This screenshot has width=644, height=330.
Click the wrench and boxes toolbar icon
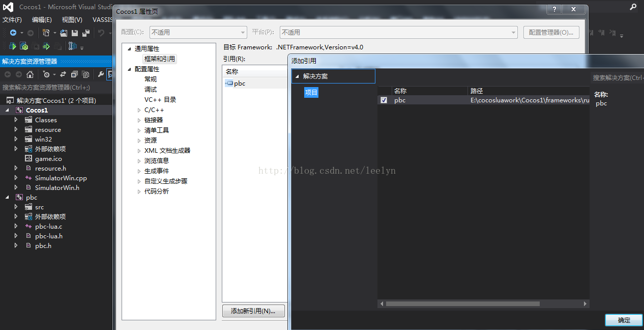(x=72, y=46)
